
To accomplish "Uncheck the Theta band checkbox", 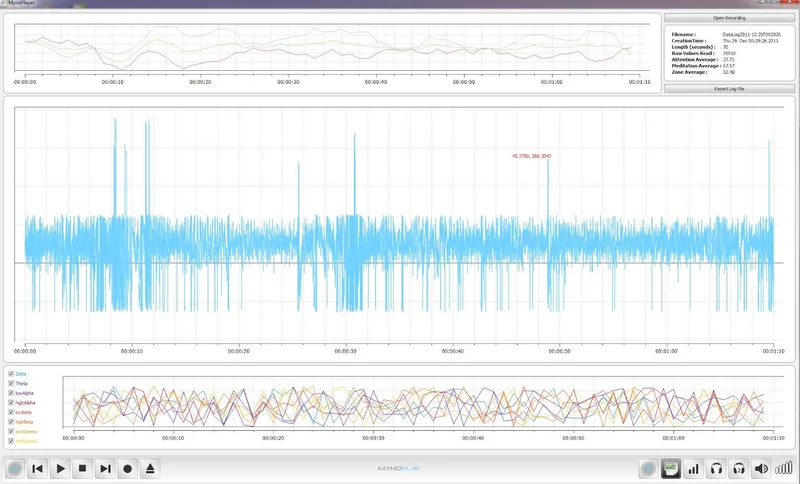I will pos(11,384).
